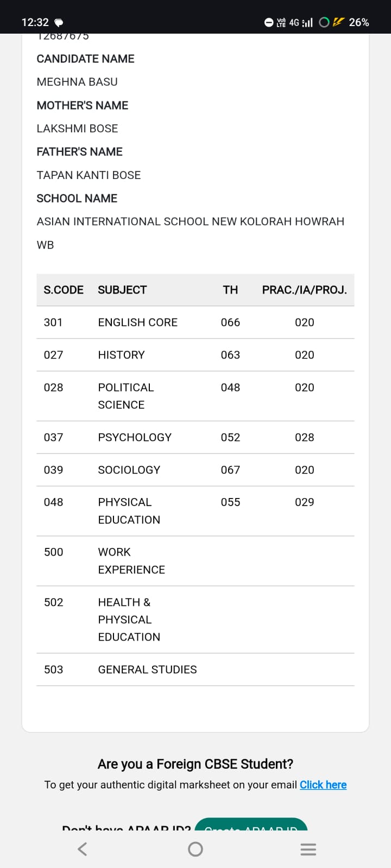Screen dimensions: 391x868
Task: Tap the HISTORY subject code 027
Action: pyautogui.click(x=53, y=355)
